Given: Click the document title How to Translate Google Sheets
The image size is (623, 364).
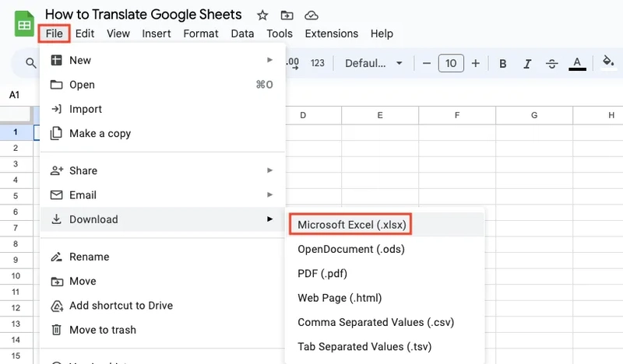Looking at the screenshot, I should (x=143, y=14).
